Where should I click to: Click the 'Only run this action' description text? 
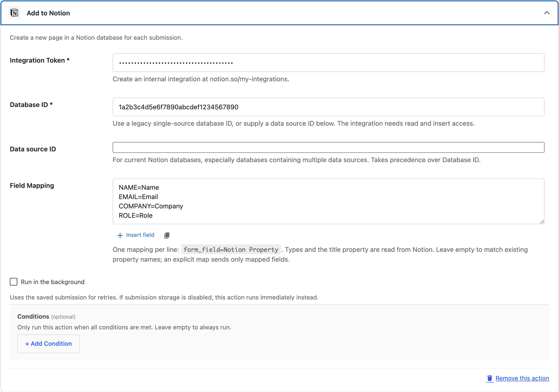(x=124, y=327)
